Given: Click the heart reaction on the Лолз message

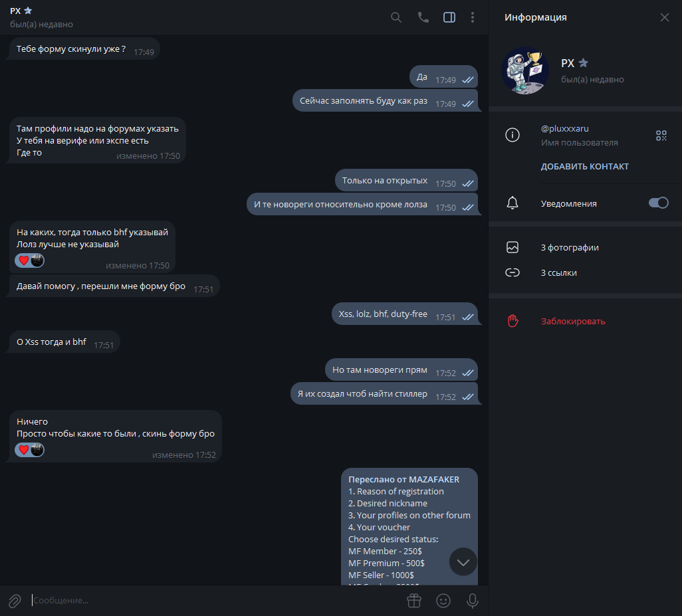Looking at the screenshot, I should [x=24, y=260].
